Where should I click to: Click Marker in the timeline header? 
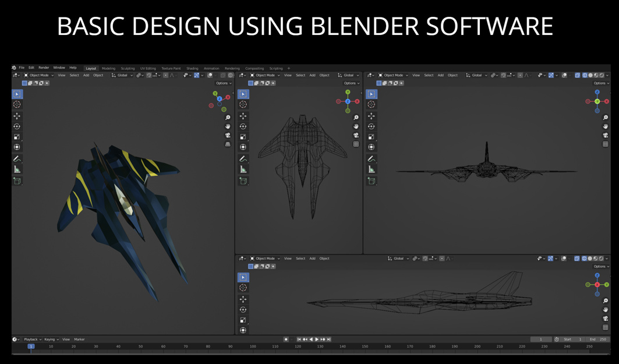pyautogui.click(x=79, y=339)
